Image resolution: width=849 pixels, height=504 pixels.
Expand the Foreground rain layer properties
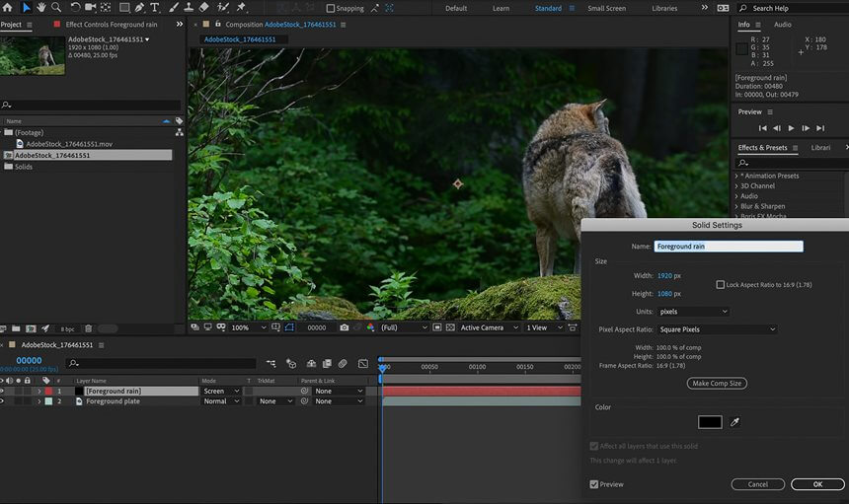pyautogui.click(x=39, y=391)
